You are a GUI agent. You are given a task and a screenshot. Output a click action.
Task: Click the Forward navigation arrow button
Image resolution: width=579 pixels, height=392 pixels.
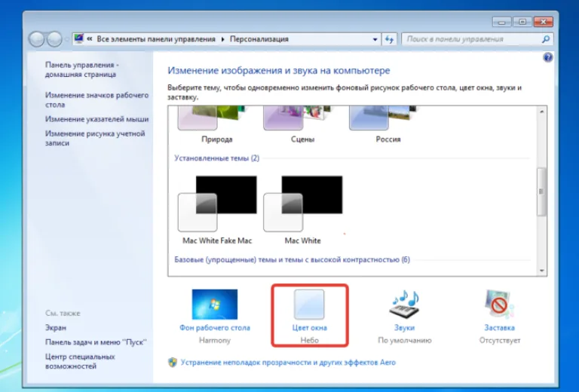(x=54, y=39)
